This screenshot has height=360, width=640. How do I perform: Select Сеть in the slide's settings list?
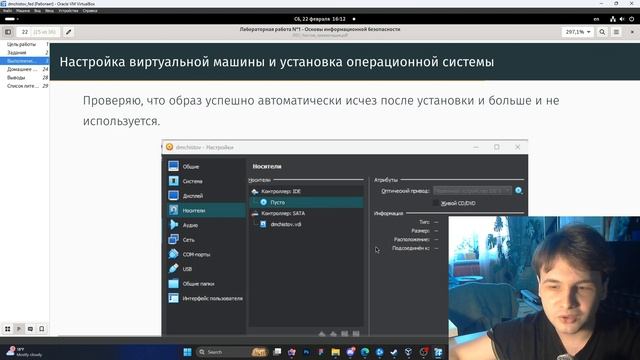(206, 240)
